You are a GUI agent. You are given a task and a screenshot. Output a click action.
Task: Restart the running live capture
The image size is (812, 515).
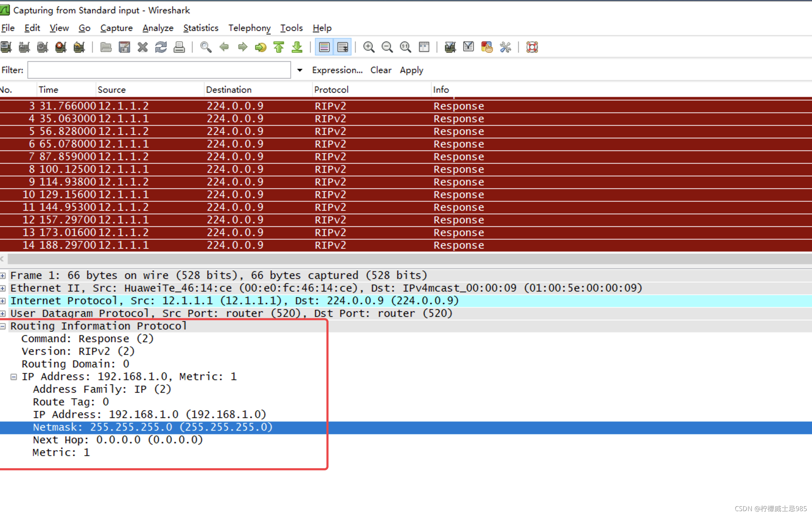pyautogui.click(x=79, y=47)
